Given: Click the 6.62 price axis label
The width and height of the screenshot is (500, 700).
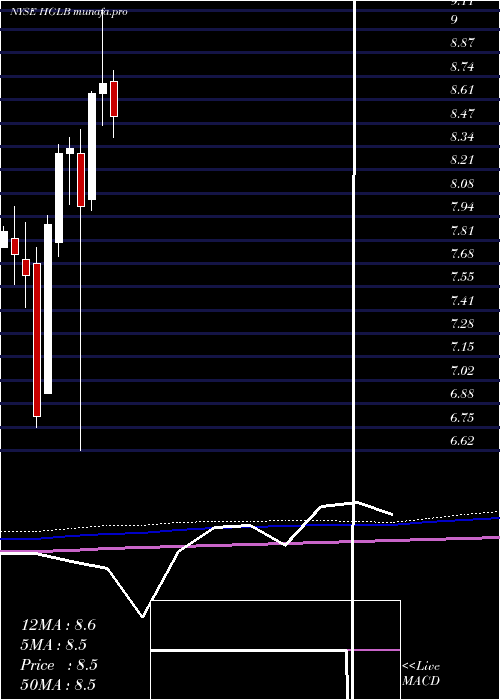Looking at the screenshot, I should point(462,441).
